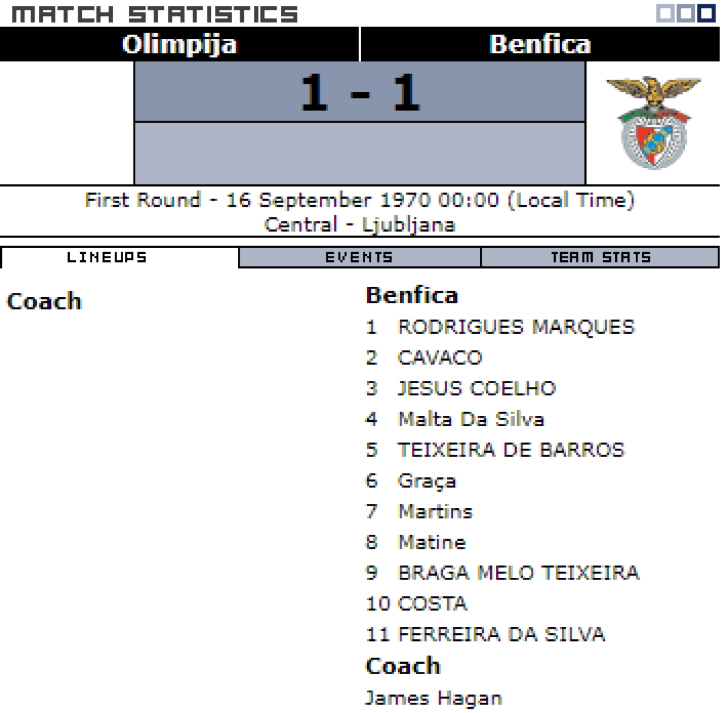
Task: Click the 1 - 1 match score
Action: 360,92
